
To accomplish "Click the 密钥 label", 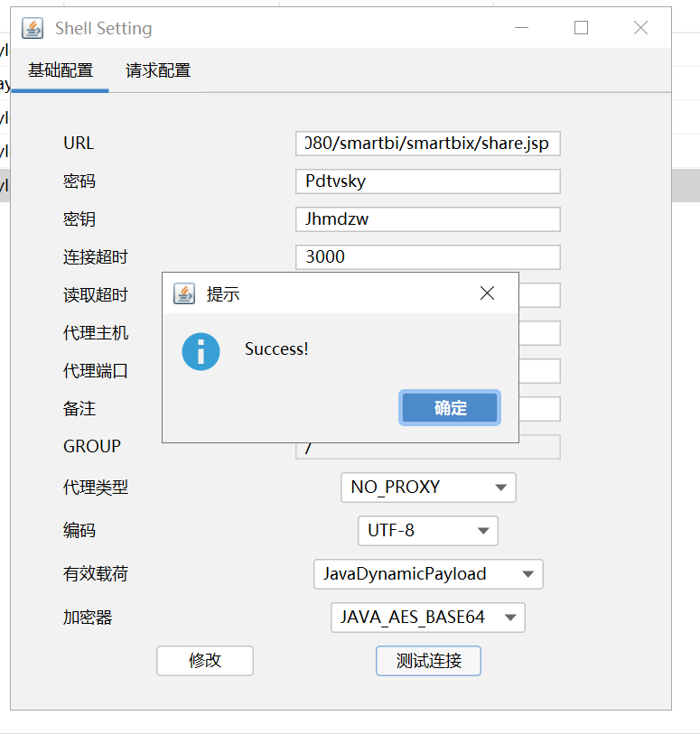I will 79,219.
